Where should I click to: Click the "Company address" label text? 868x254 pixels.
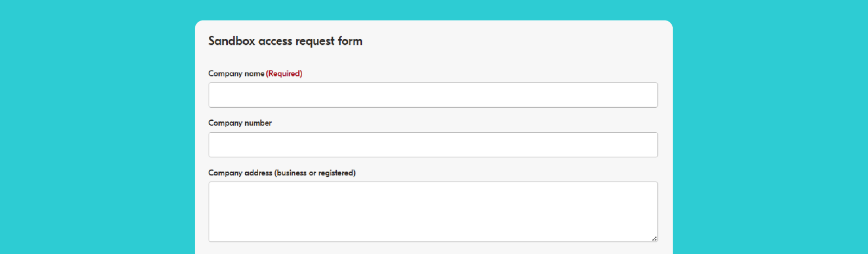240,173
